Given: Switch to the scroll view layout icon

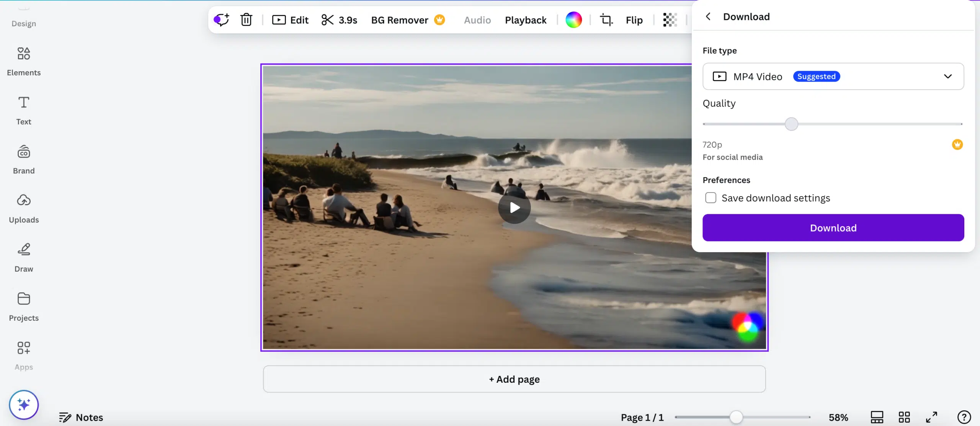Looking at the screenshot, I should coord(877,417).
